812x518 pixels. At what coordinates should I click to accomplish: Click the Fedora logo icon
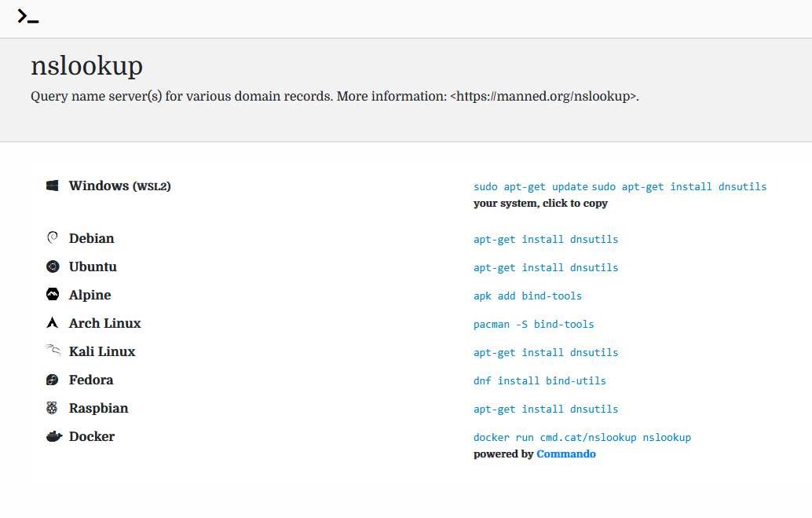53,380
